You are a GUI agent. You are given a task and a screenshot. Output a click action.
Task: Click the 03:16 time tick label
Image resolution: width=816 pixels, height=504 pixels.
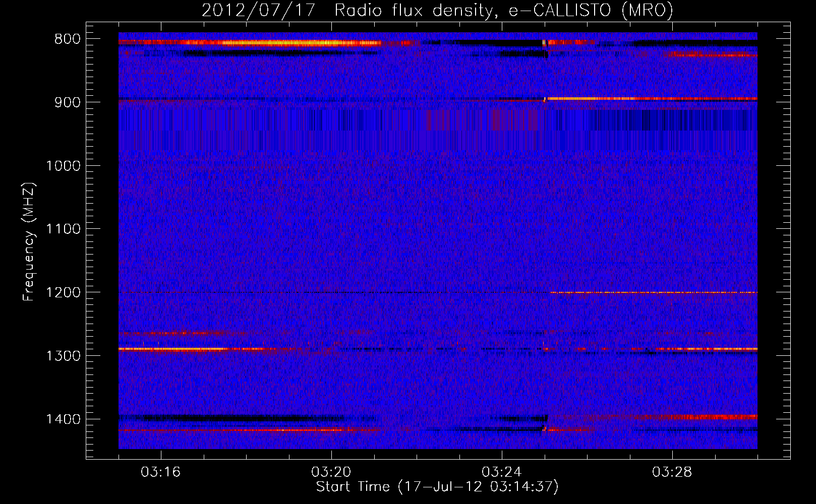coord(161,472)
